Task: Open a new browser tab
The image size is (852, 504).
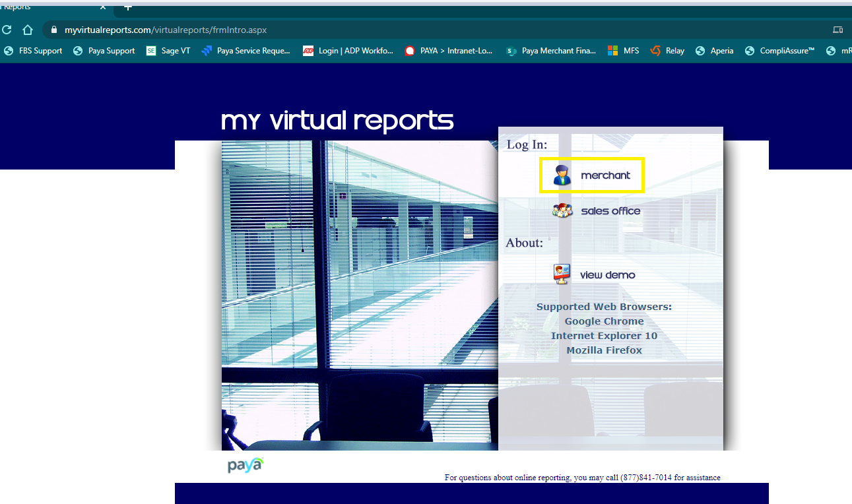Action: coord(127,7)
